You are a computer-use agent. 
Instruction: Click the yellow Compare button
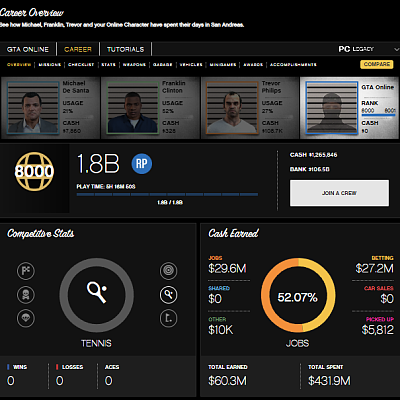click(377, 64)
